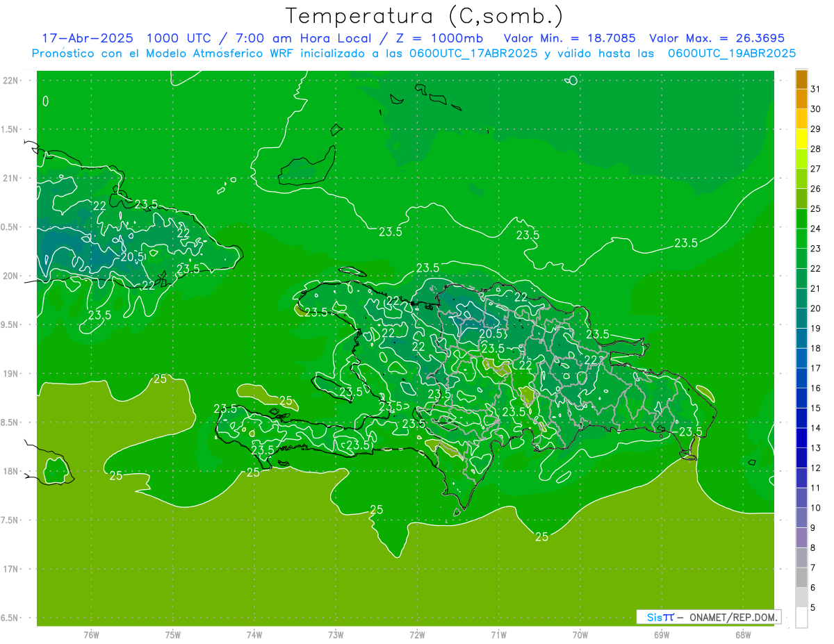Click yellow legend swatch between 28 and 29
This screenshot has height=644, width=834.
coord(801,139)
